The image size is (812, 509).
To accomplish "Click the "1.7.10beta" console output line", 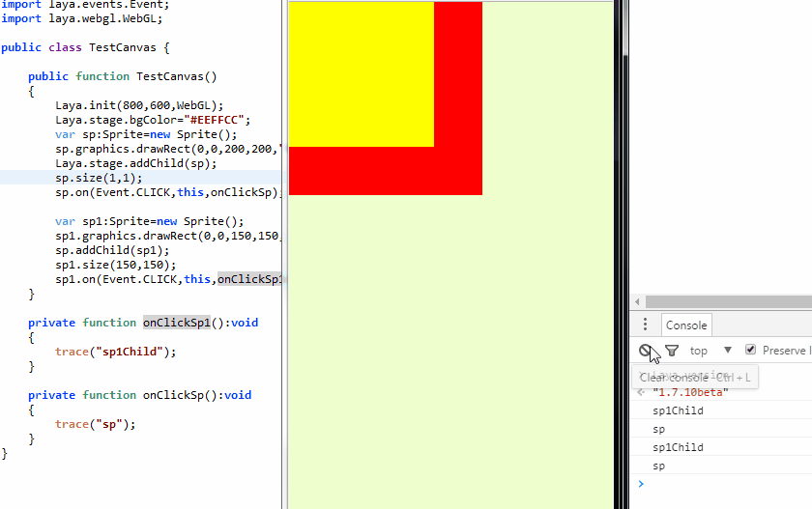I will (x=690, y=392).
